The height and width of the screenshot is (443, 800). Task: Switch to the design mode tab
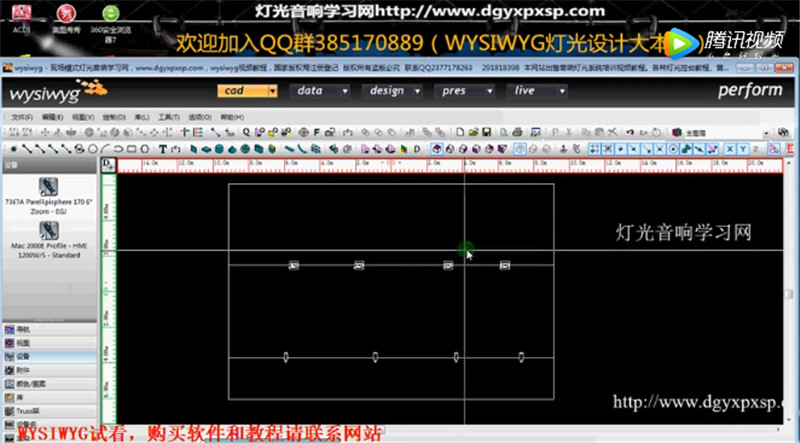(x=387, y=91)
